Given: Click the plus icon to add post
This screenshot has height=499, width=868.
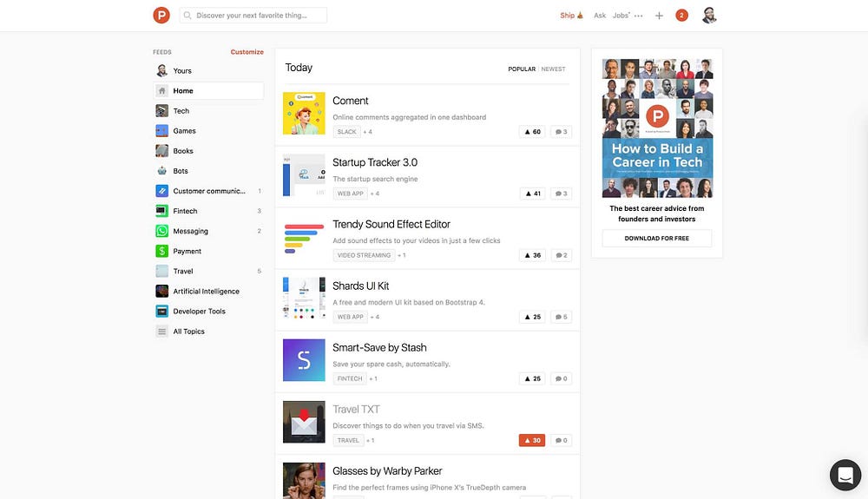Looking at the screenshot, I should click(659, 16).
